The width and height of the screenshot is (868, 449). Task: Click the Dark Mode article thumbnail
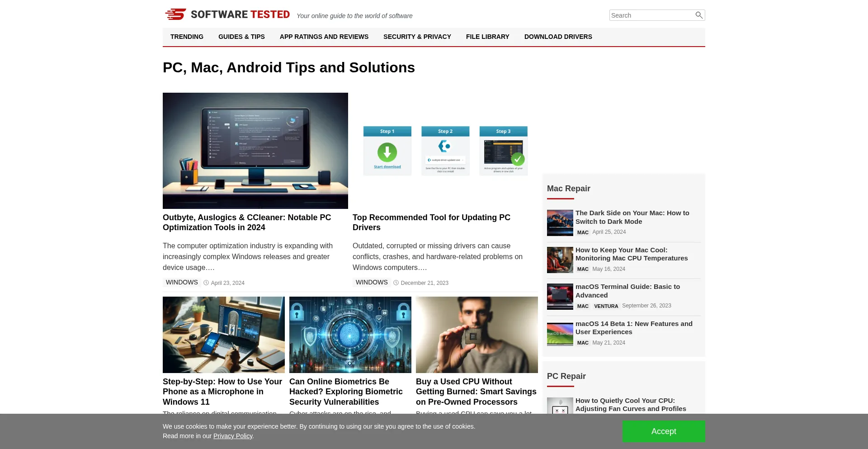point(560,223)
